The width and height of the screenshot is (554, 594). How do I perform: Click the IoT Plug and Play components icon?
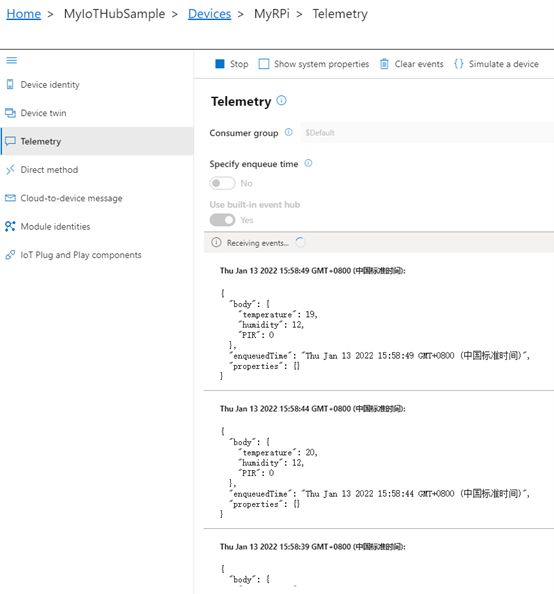click(x=10, y=255)
